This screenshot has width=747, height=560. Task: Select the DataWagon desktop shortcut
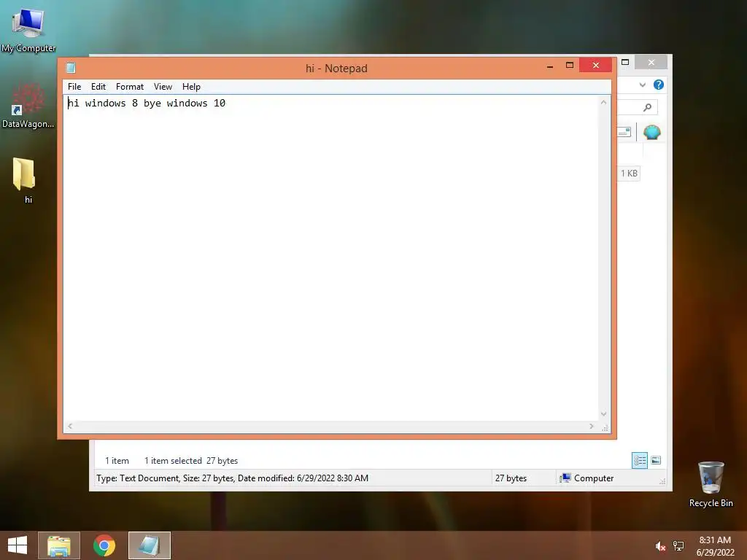[28, 106]
